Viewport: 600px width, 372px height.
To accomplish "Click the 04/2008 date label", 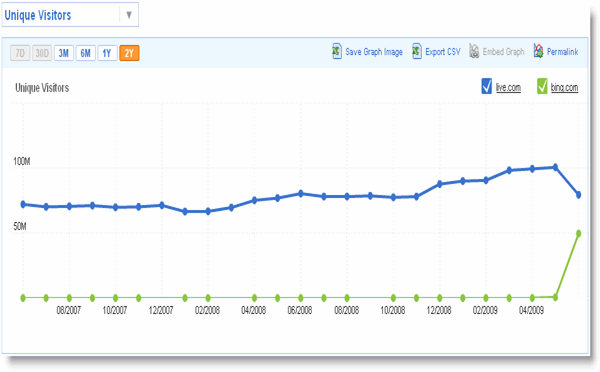I will 253,310.
